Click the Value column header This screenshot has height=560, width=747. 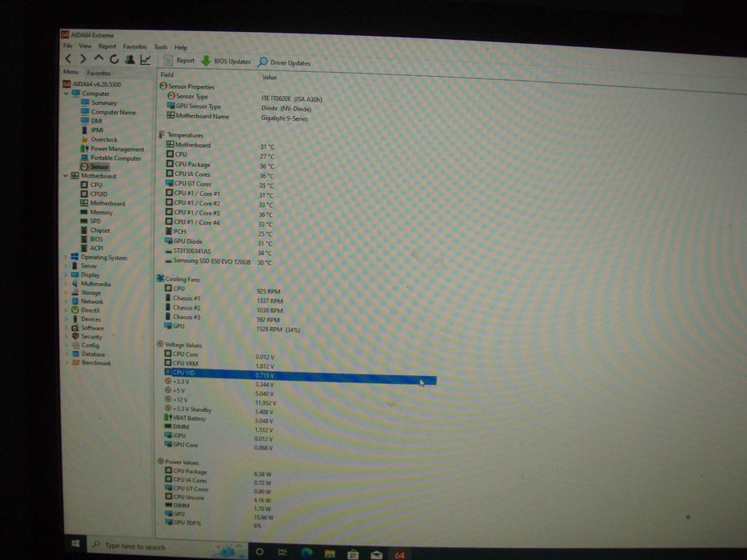(269, 77)
